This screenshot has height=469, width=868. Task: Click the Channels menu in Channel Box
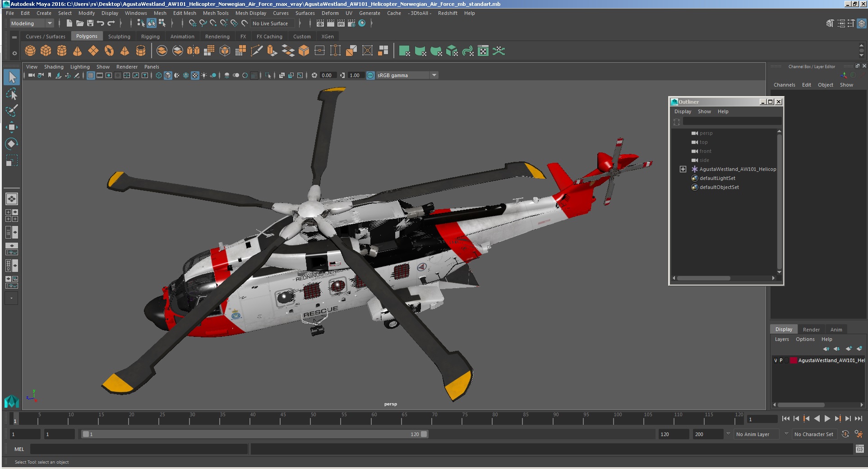784,85
